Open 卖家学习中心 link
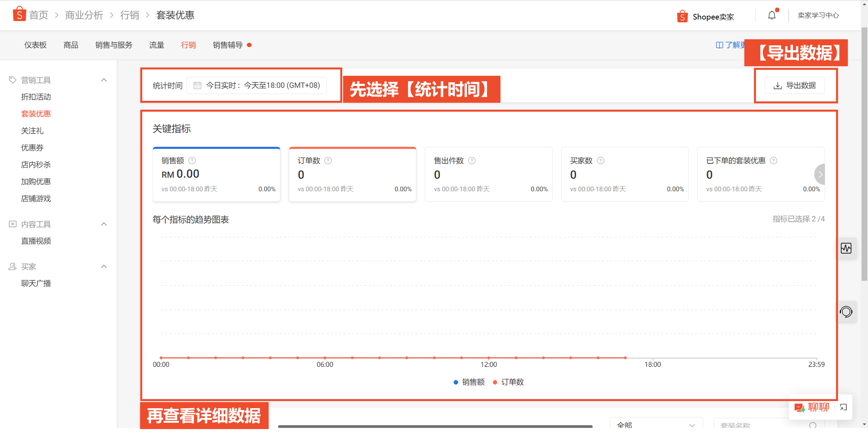868x435 pixels. click(x=818, y=15)
